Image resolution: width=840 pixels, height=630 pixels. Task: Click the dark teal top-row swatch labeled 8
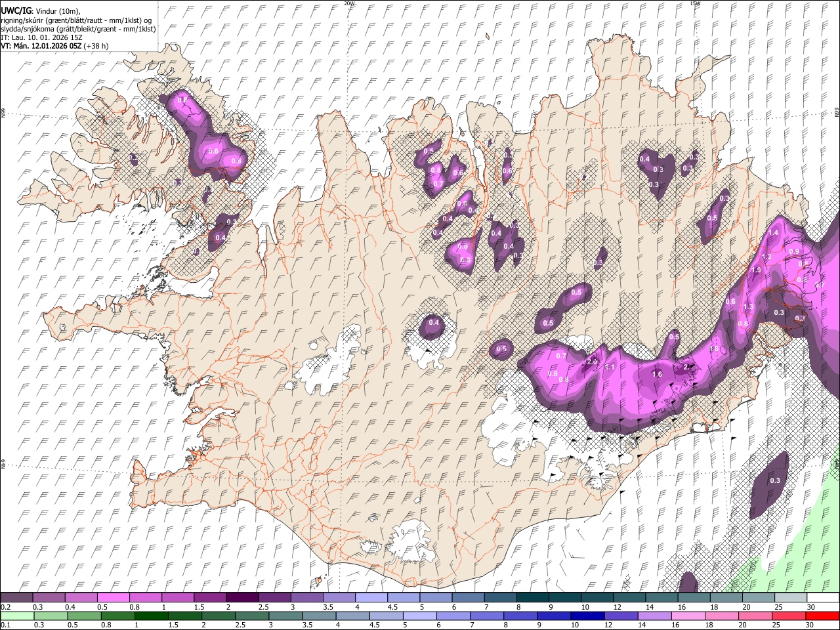point(532,597)
